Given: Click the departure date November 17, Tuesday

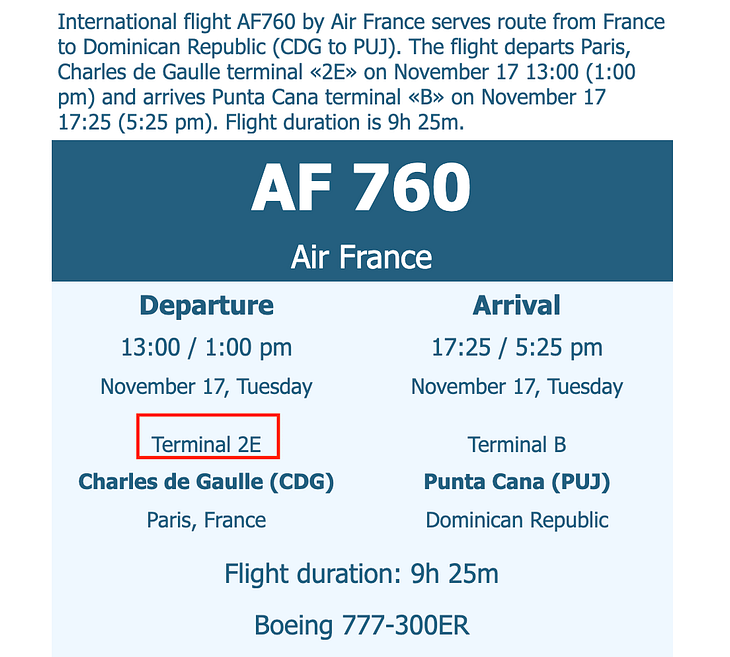Looking at the screenshot, I should pos(206,386).
